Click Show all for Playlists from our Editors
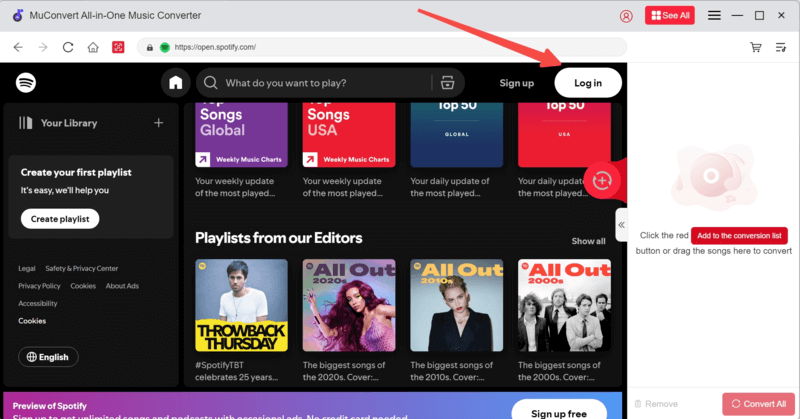This screenshot has width=800, height=419. (588, 241)
